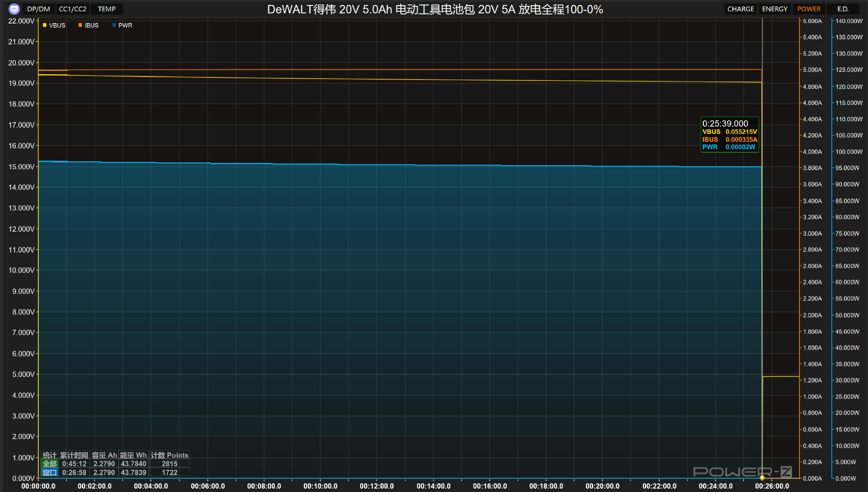Click the 5.000A current axis label
This screenshot has height=492, width=868.
point(812,70)
